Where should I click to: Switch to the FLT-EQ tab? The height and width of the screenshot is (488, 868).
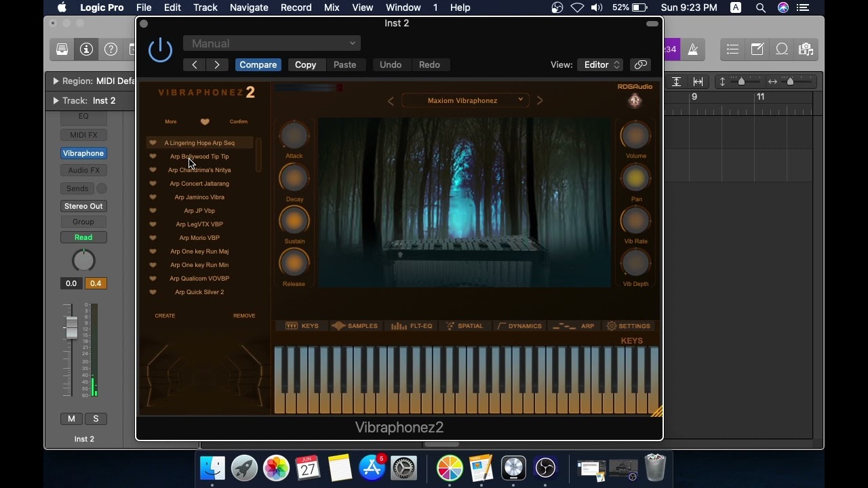point(412,326)
